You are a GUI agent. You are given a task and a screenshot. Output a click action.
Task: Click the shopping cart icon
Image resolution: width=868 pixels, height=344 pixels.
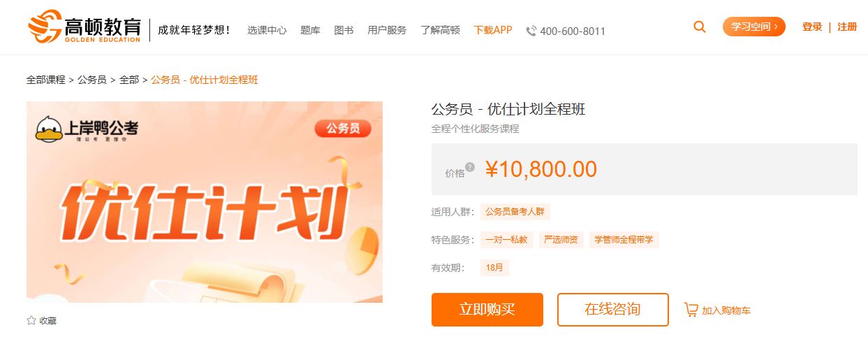coord(691,310)
